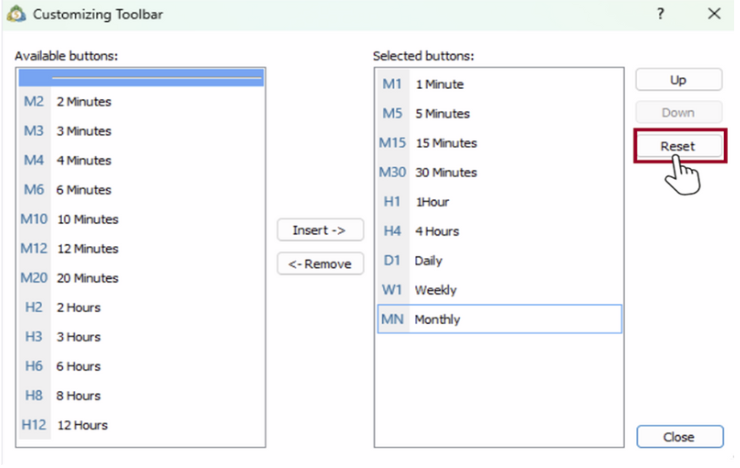
Task: Click the H2 2 Hours icon
Action: tap(34, 307)
